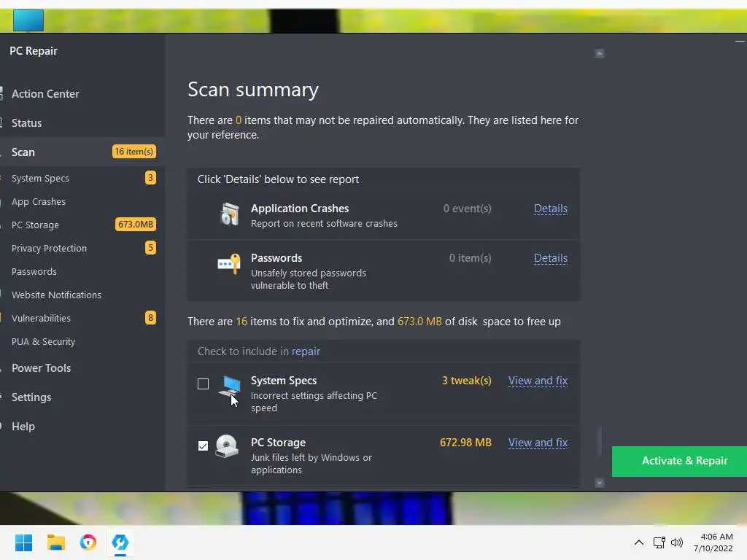This screenshot has width=747, height=560.
Task: Select System Specs in sidebar
Action: coord(41,178)
